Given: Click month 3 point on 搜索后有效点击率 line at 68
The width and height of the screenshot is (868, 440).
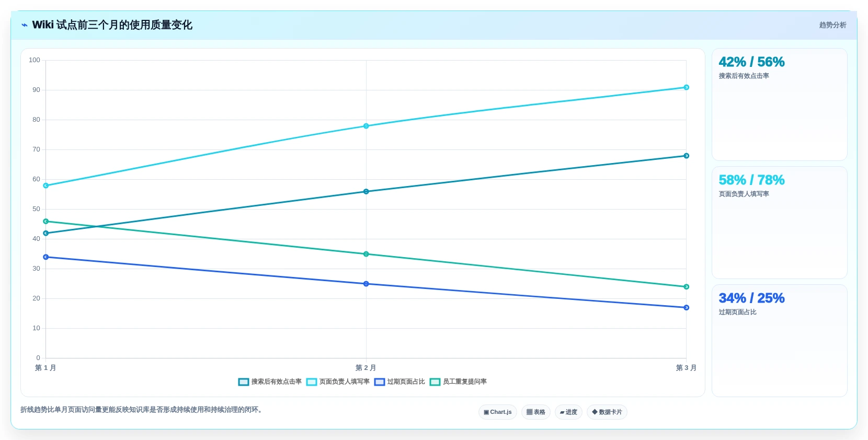Looking at the screenshot, I should click(x=686, y=156).
